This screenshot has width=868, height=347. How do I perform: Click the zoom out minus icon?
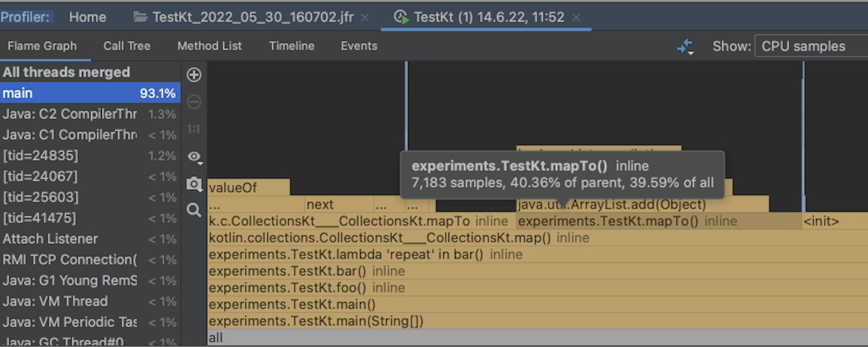(194, 102)
